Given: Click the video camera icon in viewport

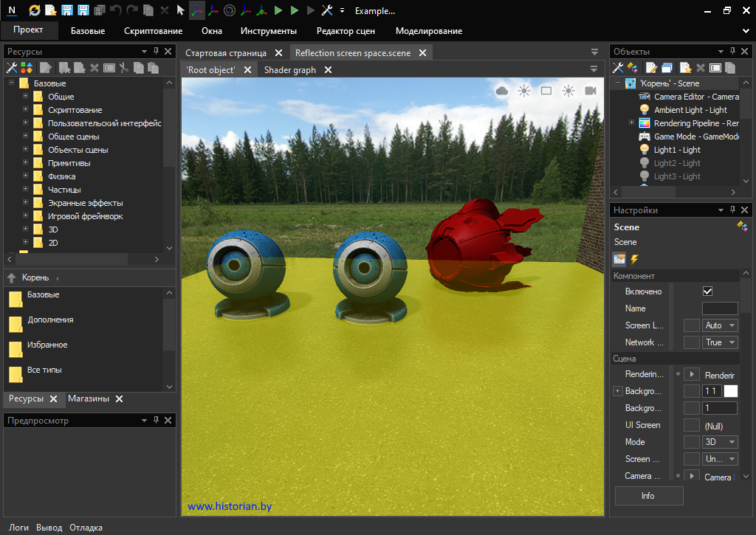Looking at the screenshot, I should click(591, 91).
